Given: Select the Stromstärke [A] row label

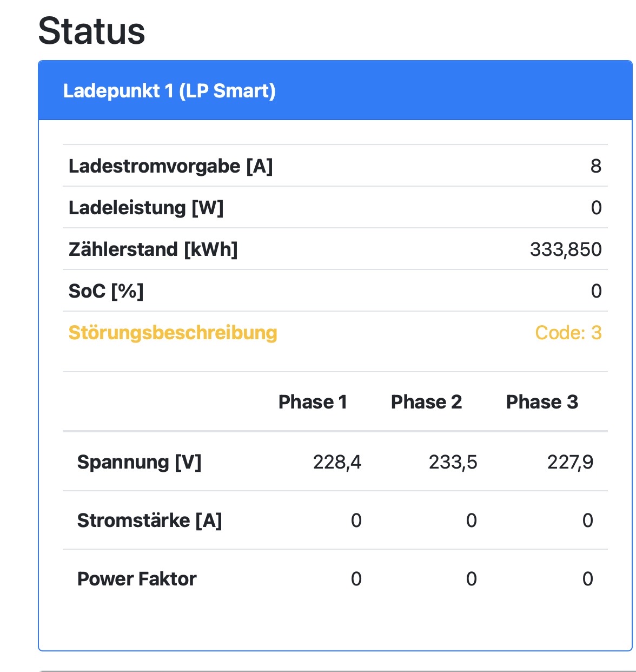Looking at the screenshot, I should pos(149,521).
